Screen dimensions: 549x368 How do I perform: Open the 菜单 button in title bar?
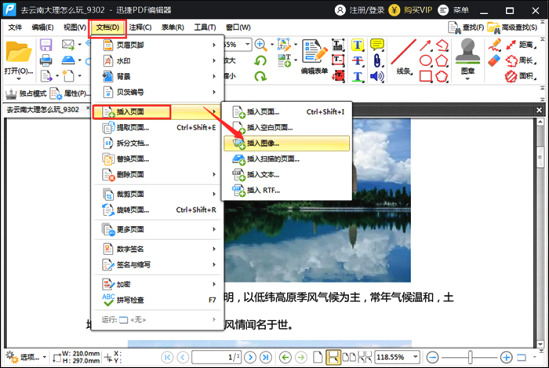pos(453,10)
